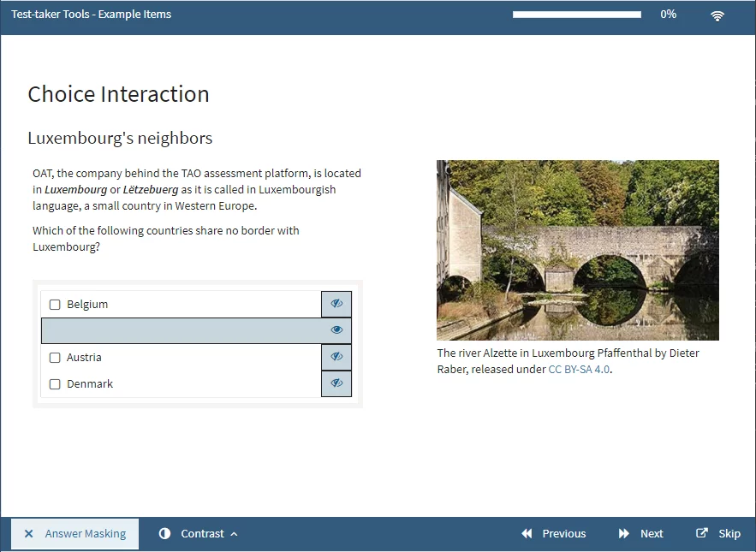Mask the Denmark answer option
The height and width of the screenshot is (552, 756).
[x=336, y=383]
